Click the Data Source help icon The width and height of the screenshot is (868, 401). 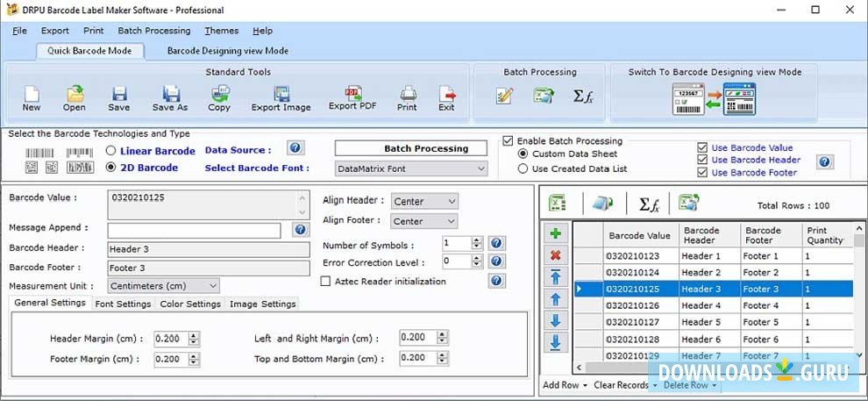point(295,148)
